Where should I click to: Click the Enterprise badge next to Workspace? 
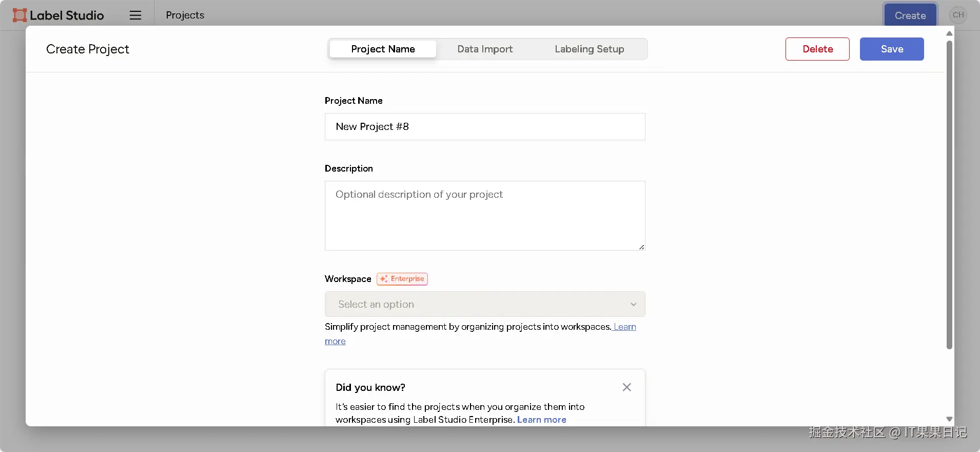402,279
